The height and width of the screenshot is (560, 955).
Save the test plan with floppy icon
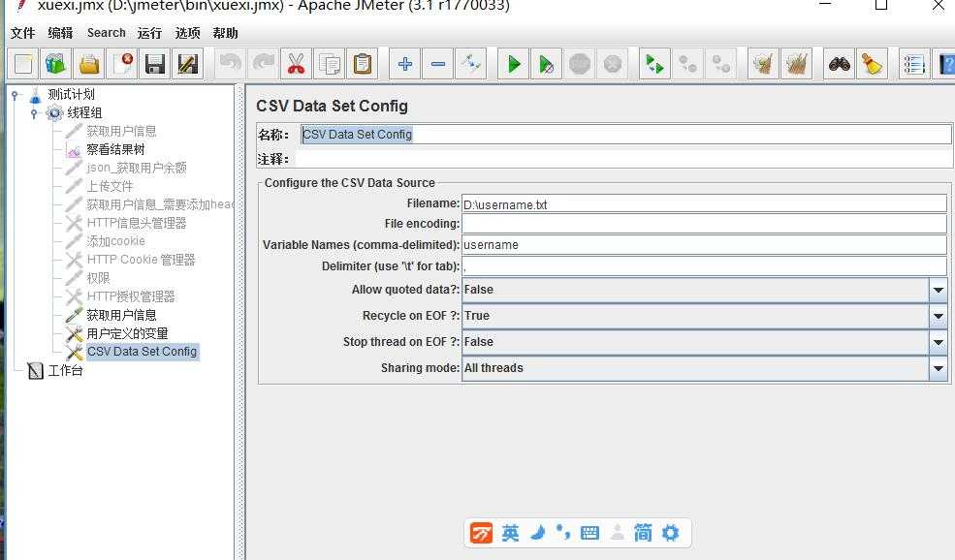[155, 64]
